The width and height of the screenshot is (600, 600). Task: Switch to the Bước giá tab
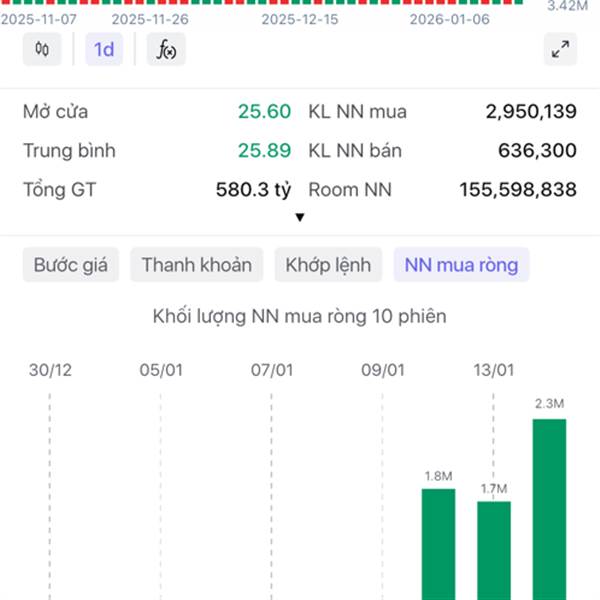pos(71,265)
